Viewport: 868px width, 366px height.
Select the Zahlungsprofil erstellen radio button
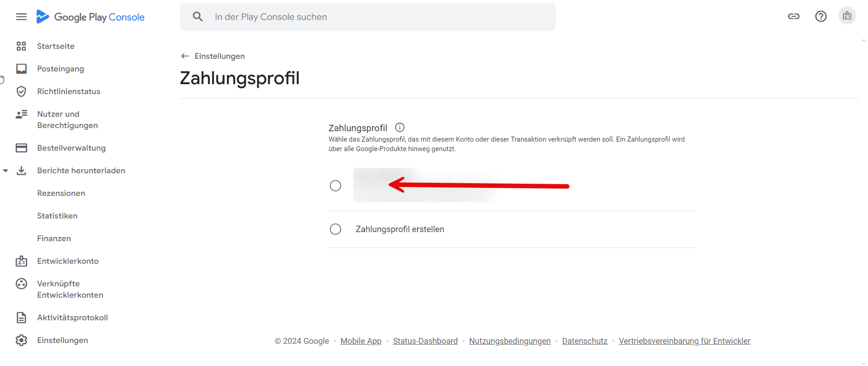(x=335, y=229)
